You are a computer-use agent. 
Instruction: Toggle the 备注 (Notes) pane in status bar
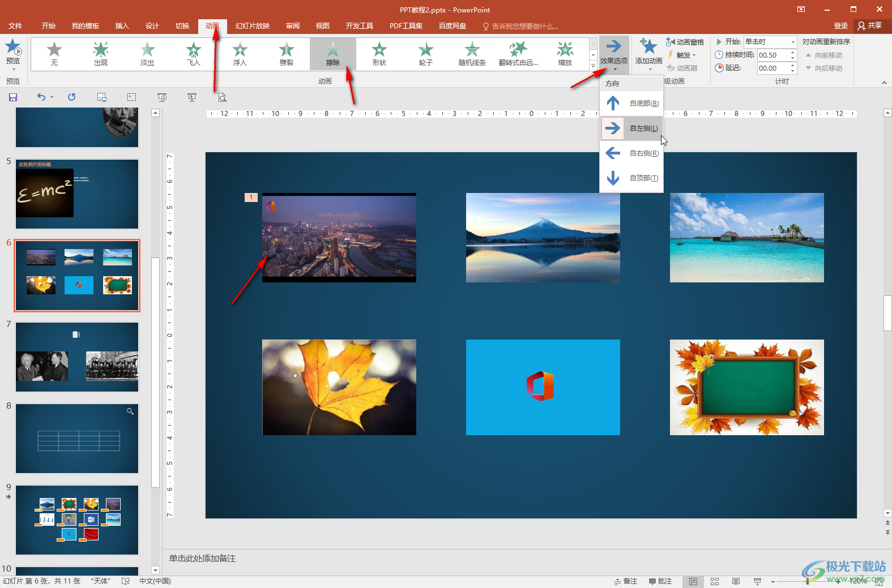(626, 581)
